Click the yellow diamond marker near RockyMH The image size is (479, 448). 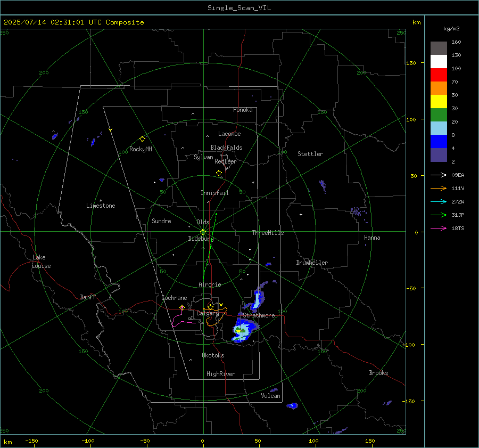[x=142, y=139]
